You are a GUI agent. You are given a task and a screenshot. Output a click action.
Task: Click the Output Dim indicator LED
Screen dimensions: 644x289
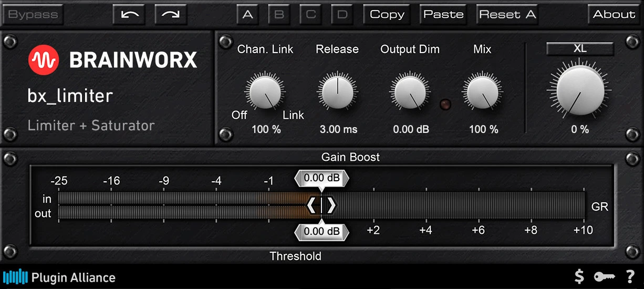(x=446, y=104)
